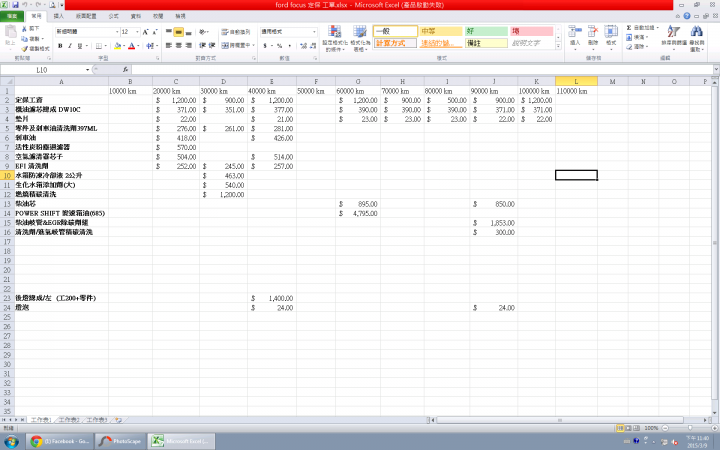
Task: Top-align the cell contents
Action: coord(169,32)
